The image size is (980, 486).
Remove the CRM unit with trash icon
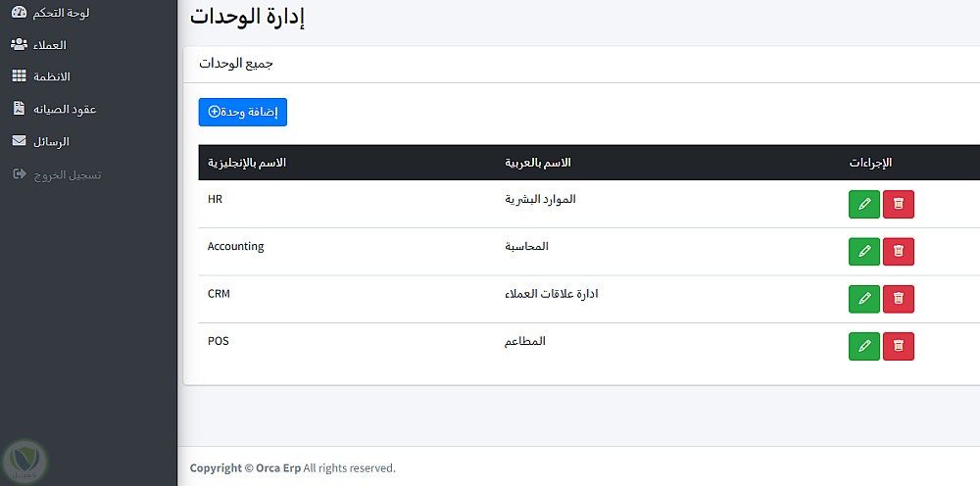898,299
